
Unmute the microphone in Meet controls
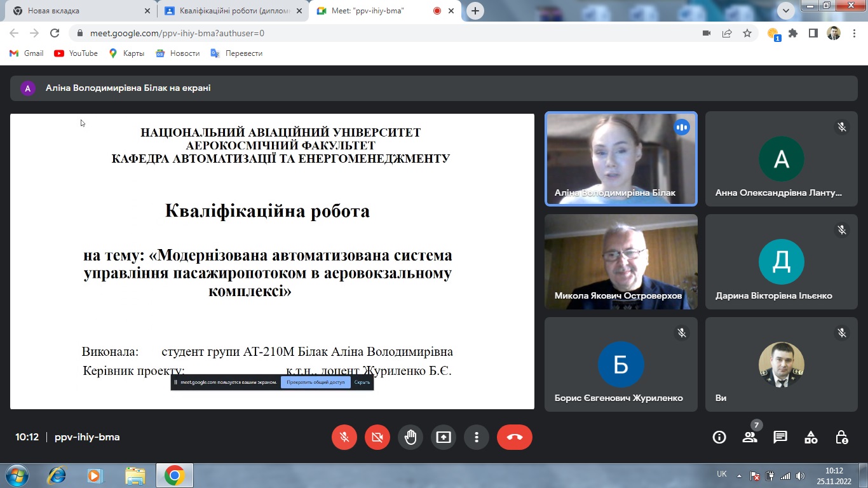coord(344,437)
